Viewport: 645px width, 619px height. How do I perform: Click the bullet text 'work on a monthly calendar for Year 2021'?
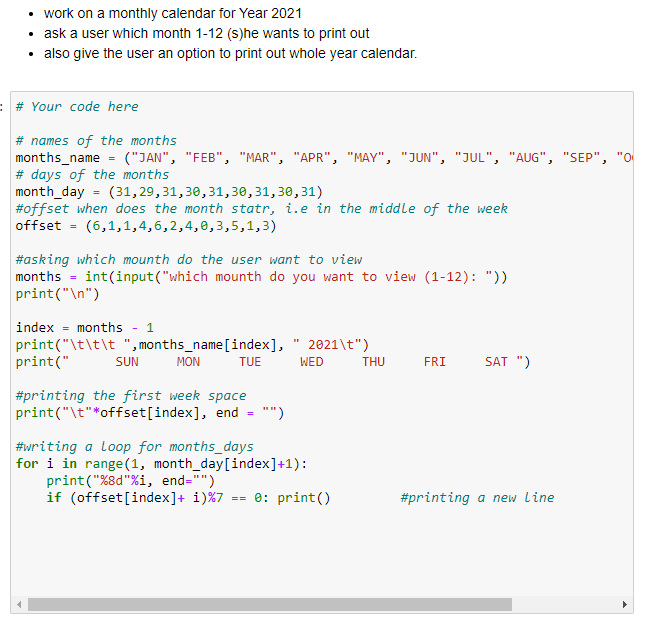pyautogui.click(x=173, y=13)
